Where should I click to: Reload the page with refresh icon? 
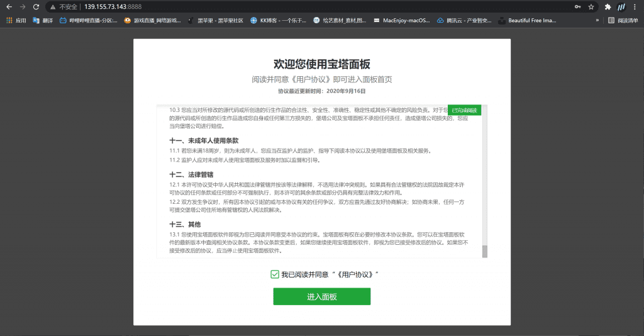point(36,7)
